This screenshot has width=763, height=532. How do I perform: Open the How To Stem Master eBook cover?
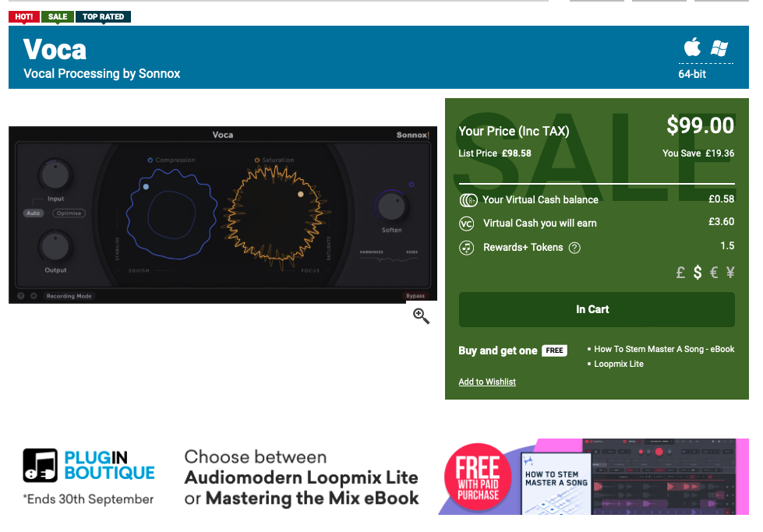pyautogui.click(x=556, y=484)
